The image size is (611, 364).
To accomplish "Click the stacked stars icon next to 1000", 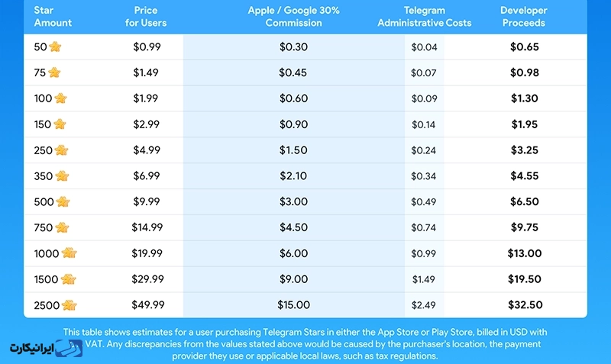I will pyautogui.click(x=69, y=253).
